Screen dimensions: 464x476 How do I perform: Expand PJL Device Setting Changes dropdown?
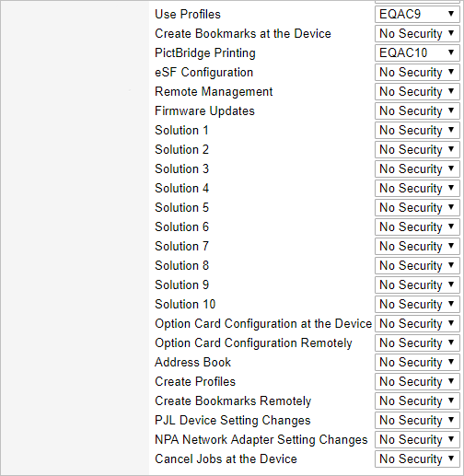point(417,420)
